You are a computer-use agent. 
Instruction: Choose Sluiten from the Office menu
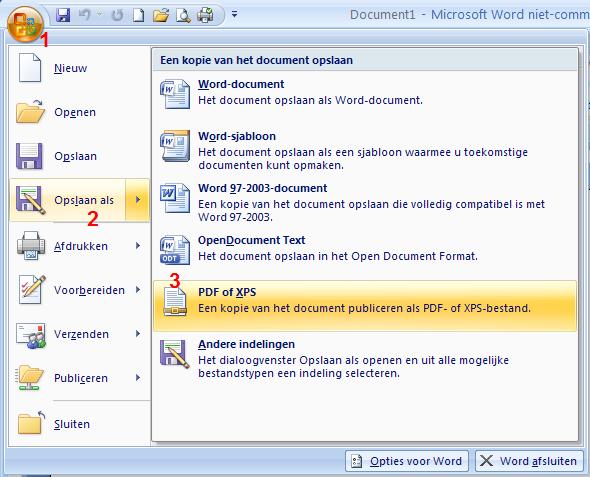(x=79, y=424)
